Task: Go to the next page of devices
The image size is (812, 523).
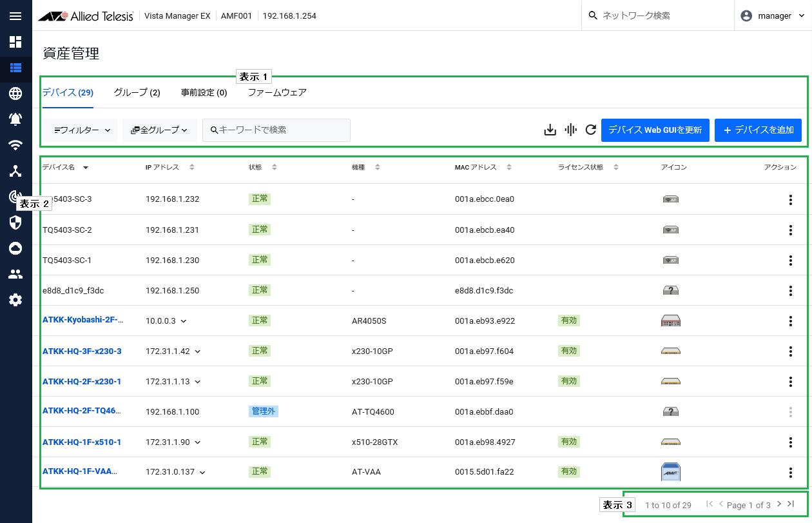Action: pyautogui.click(x=779, y=504)
